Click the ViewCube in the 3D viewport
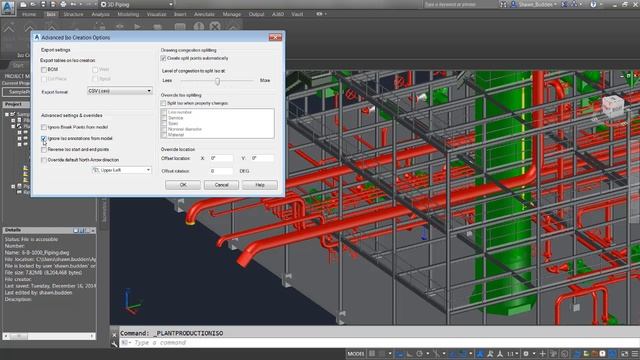The width and height of the screenshot is (640, 360). [x=612, y=106]
